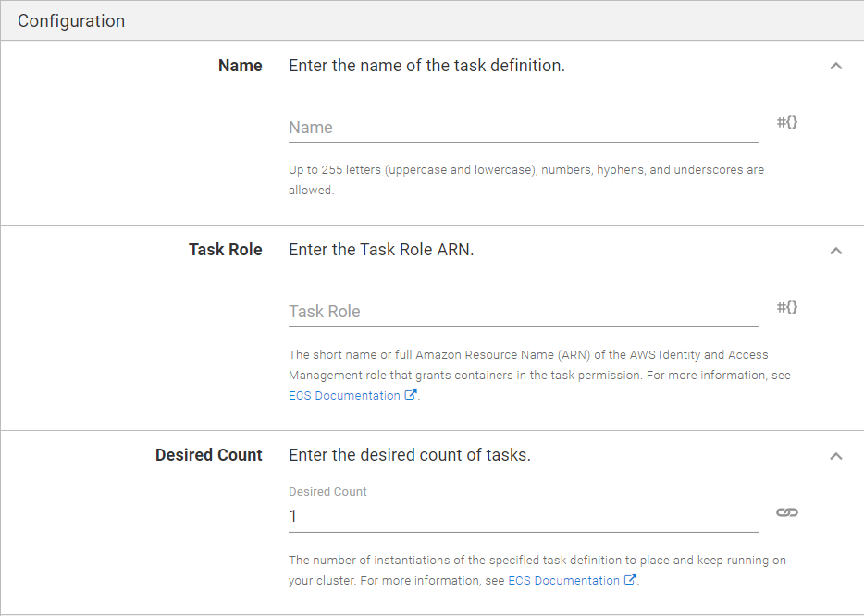The height and width of the screenshot is (616, 864).
Task: Click the external-link icon under Desired Count help
Action: pos(630,580)
